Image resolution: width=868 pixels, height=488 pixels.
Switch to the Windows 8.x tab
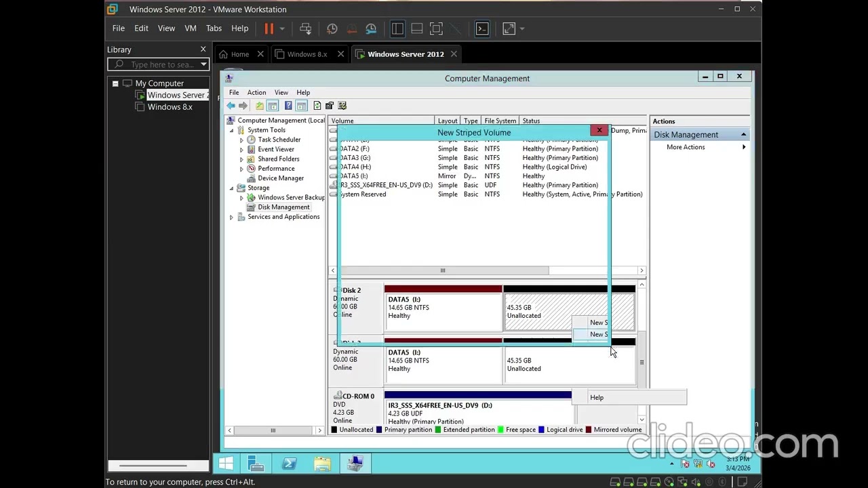307,54
